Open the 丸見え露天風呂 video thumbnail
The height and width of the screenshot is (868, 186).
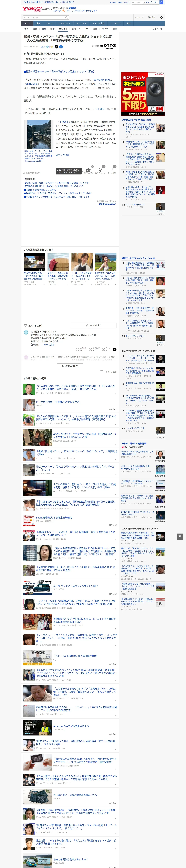tap(34, 262)
